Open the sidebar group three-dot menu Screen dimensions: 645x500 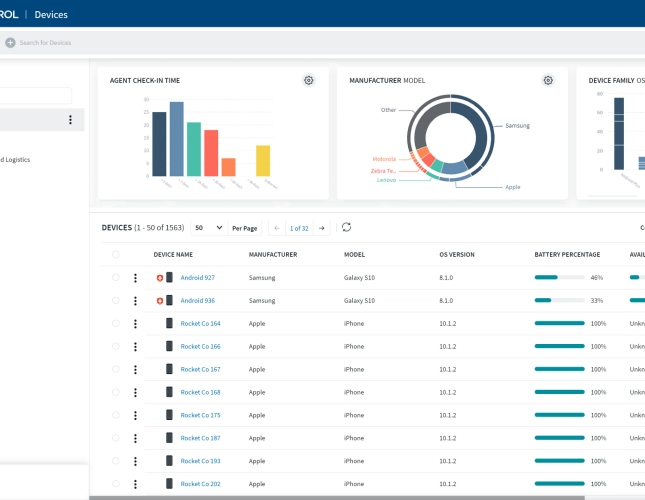click(x=70, y=120)
